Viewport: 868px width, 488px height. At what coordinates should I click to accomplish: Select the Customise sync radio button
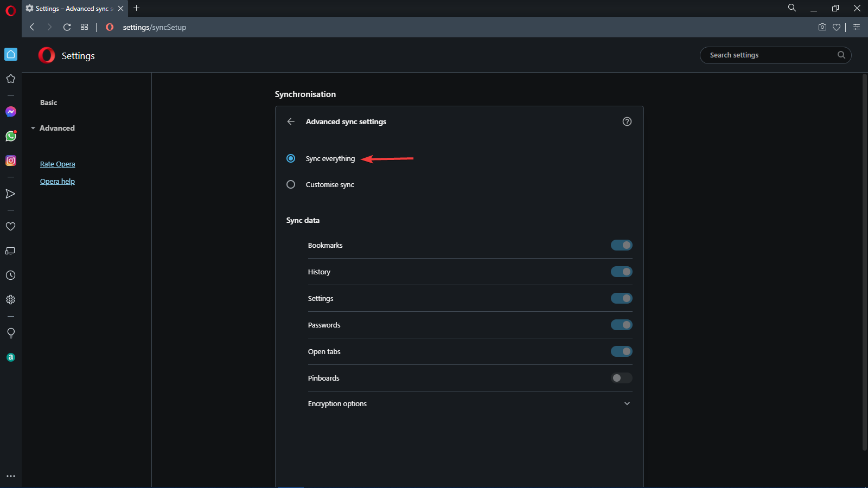coord(291,185)
